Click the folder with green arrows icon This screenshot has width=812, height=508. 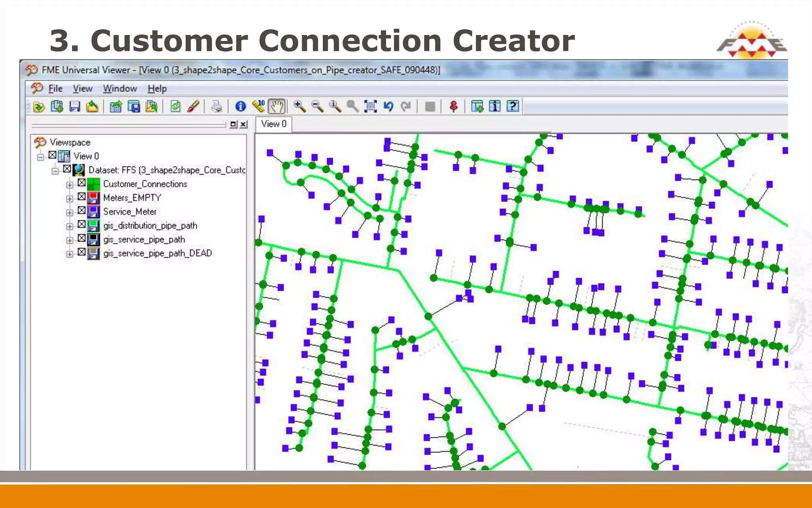pos(152,107)
